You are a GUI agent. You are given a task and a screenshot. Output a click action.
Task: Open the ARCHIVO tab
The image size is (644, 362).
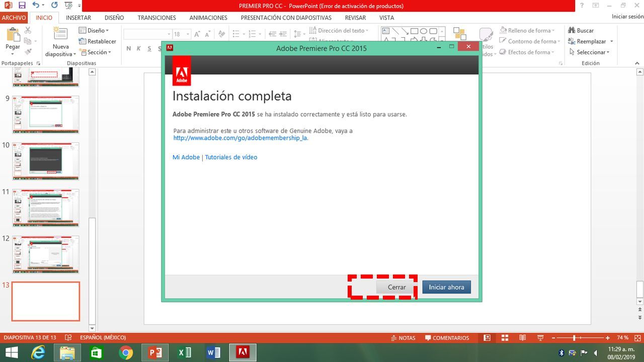coord(14,18)
